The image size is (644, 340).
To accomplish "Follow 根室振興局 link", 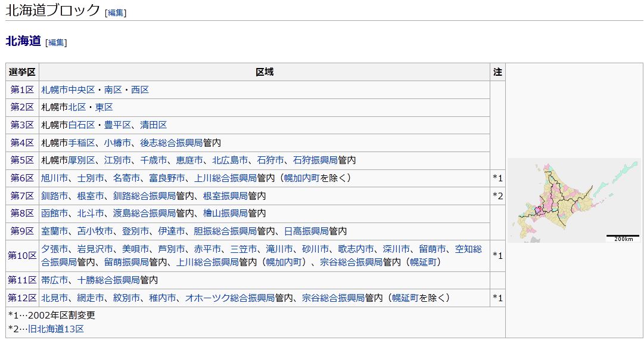I will tap(225, 196).
